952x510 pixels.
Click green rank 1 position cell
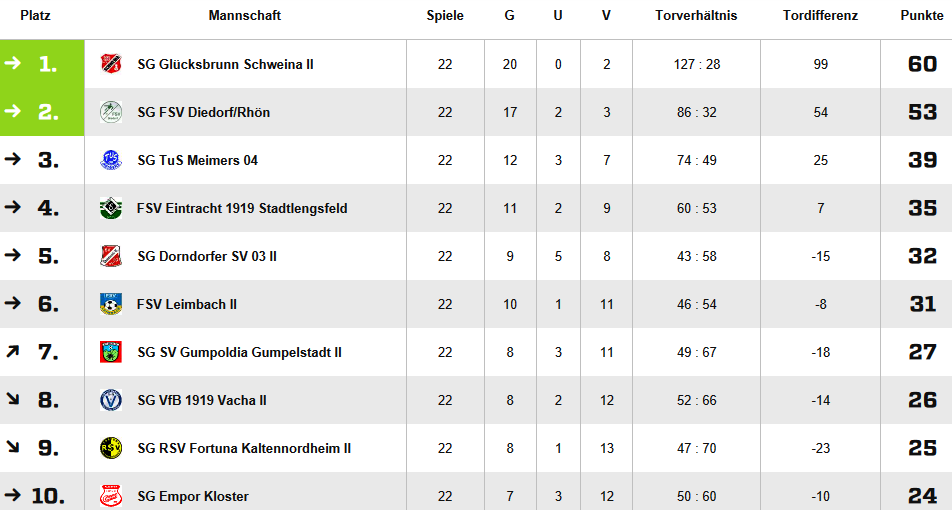(x=42, y=64)
